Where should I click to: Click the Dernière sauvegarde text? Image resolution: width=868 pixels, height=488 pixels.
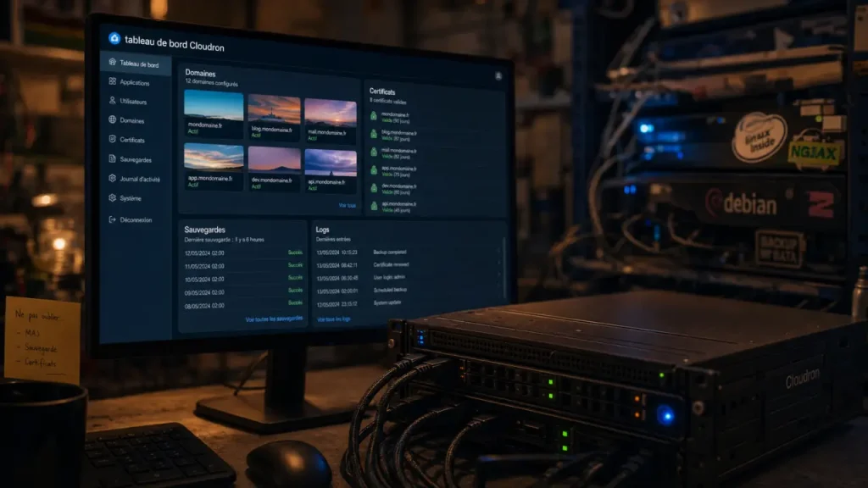click(x=224, y=240)
